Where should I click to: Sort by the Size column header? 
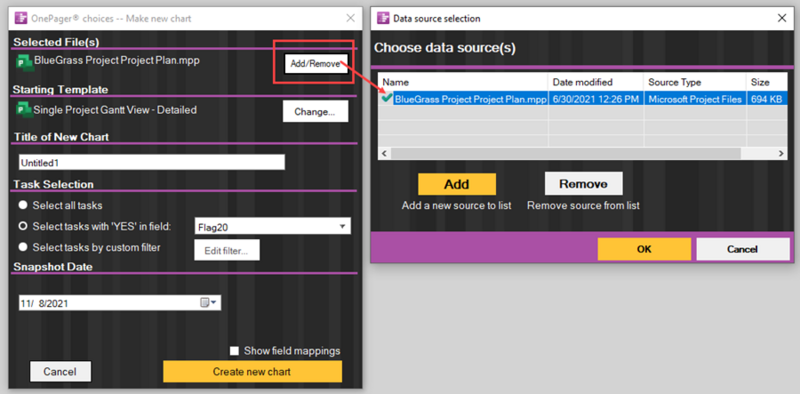coord(766,82)
